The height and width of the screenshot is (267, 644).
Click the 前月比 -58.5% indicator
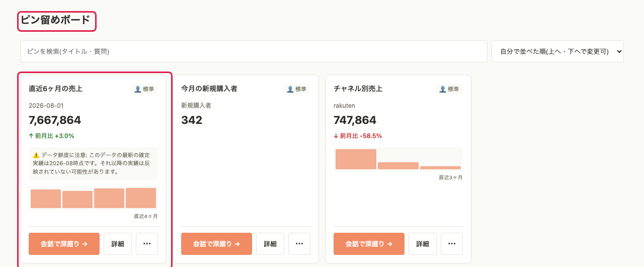(x=358, y=136)
